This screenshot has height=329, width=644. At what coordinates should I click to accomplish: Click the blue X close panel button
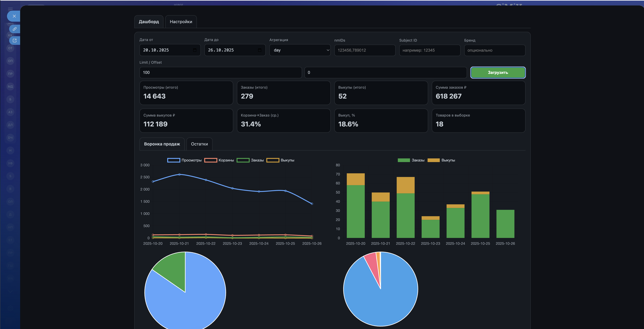[x=14, y=16]
